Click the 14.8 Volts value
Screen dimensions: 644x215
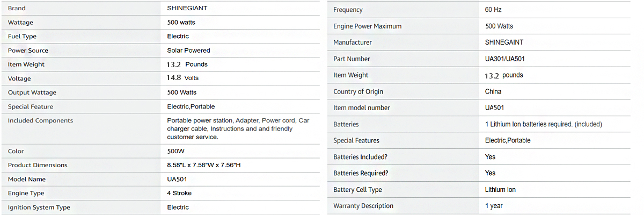coord(182,78)
